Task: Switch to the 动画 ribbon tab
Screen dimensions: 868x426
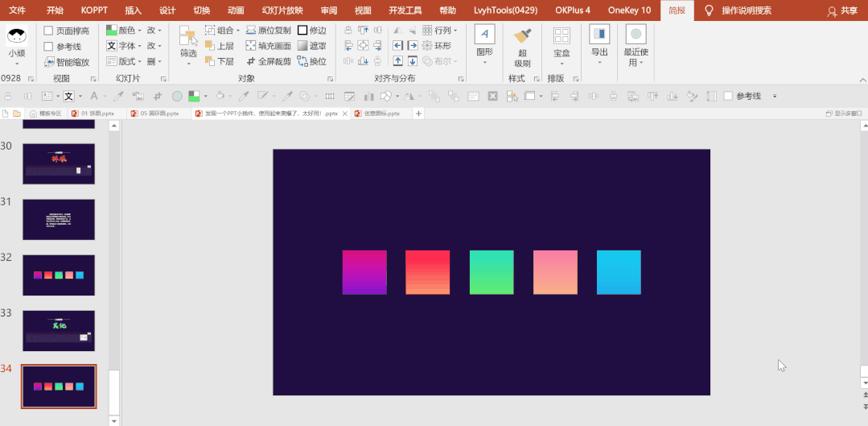Action: [236, 10]
